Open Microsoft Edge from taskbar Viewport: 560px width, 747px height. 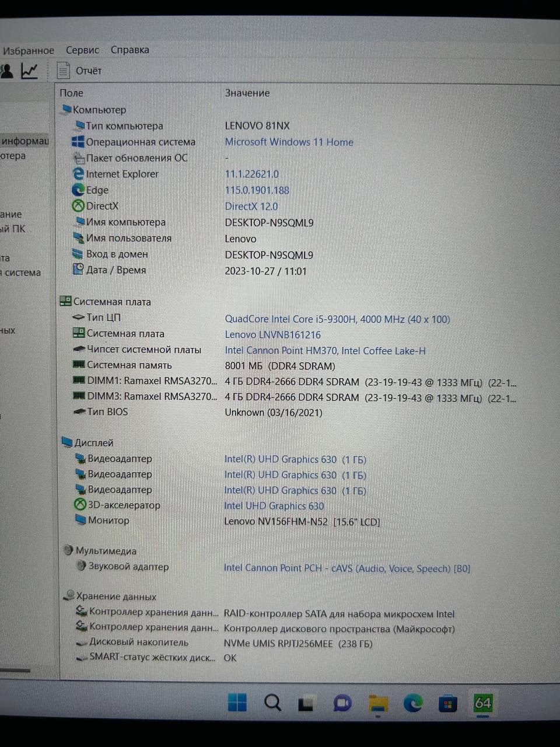(x=413, y=703)
